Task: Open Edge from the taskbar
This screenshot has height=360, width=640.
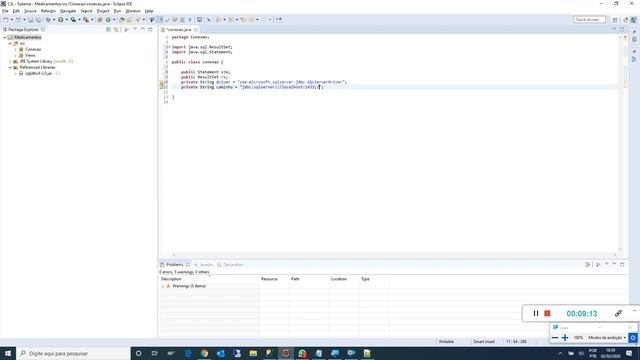Action: click(x=188, y=353)
